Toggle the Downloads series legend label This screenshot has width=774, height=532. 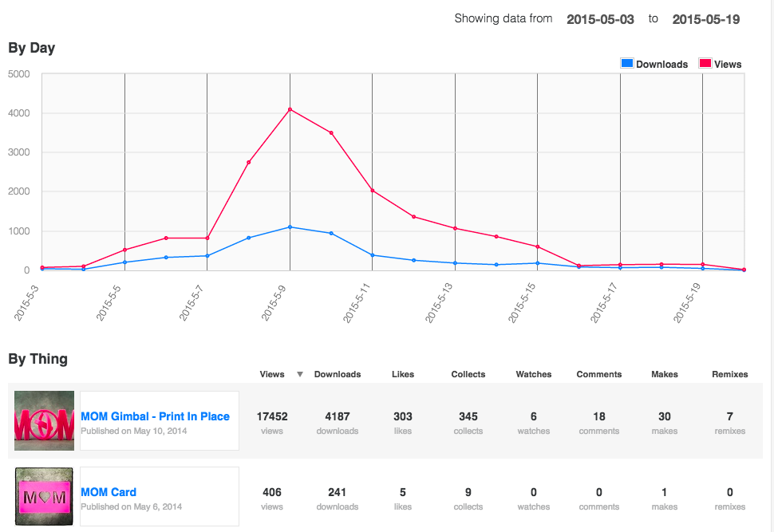[661, 65]
